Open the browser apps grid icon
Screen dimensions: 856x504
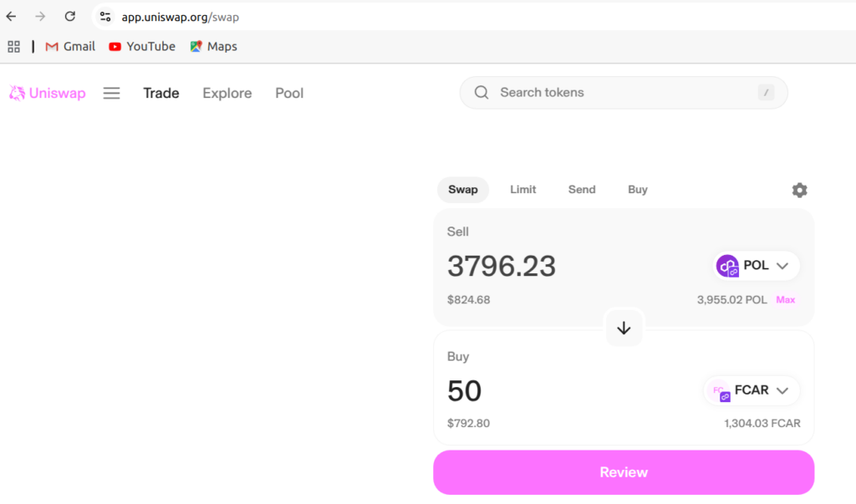point(13,47)
